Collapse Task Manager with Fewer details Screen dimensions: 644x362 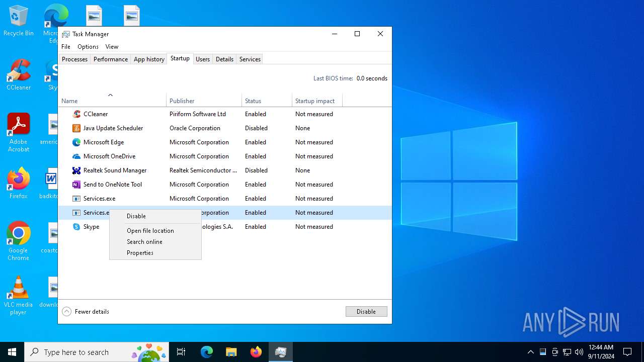coord(86,312)
